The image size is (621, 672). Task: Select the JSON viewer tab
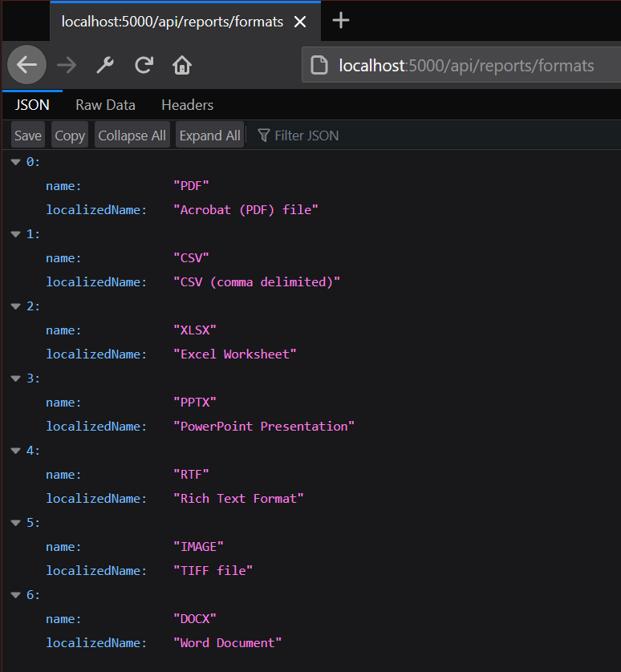32,105
